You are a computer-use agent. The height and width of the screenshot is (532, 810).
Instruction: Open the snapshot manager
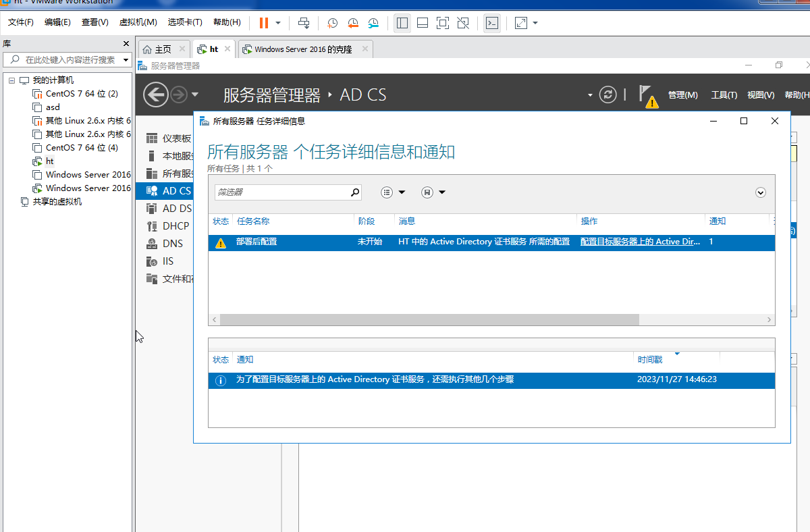pyautogui.click(x=373, y=23)
